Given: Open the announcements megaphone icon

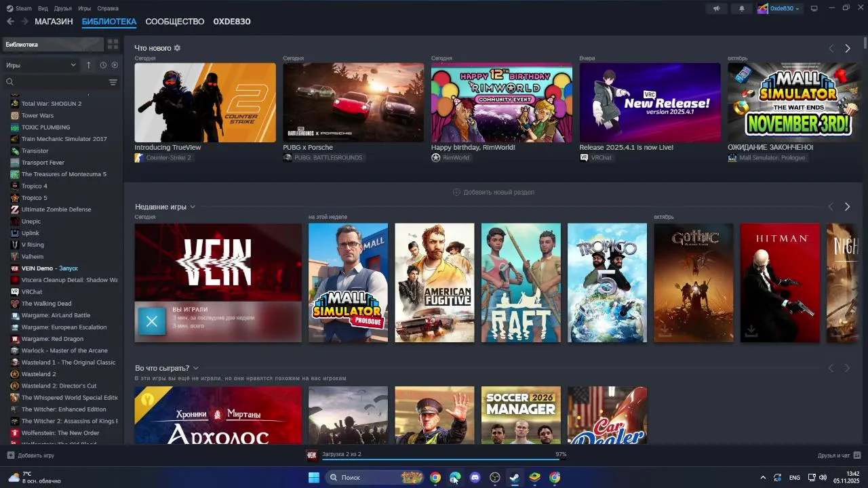Looking at the screenshot, I should click(716, 9).
